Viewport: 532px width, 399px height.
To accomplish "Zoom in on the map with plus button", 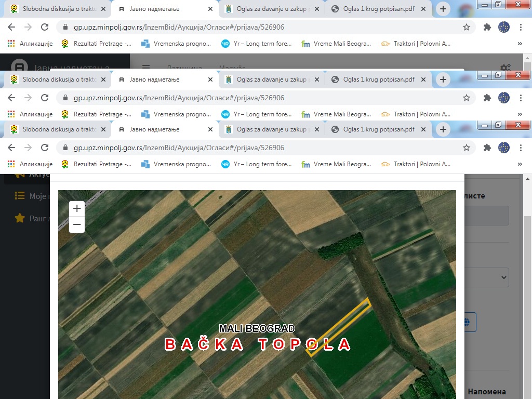I will click(77, 208).
